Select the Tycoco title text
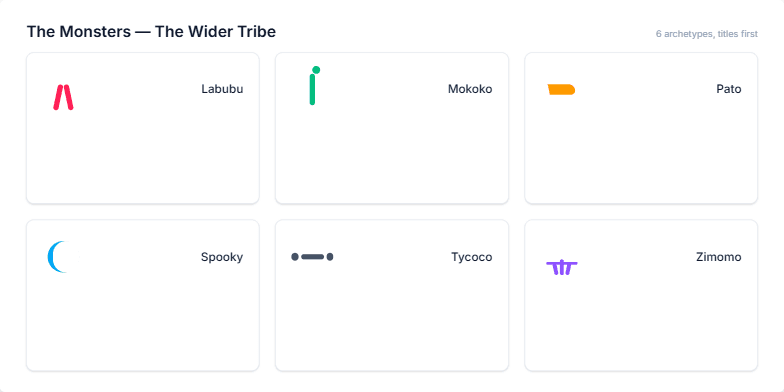This screenshot has height=392, width=784. [472, 257]
